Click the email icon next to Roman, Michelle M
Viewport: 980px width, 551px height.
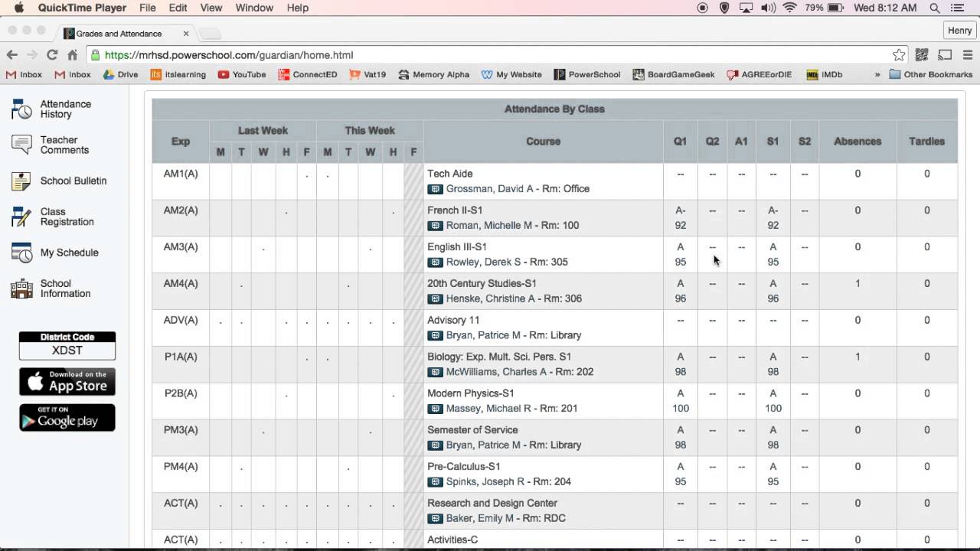435,226
